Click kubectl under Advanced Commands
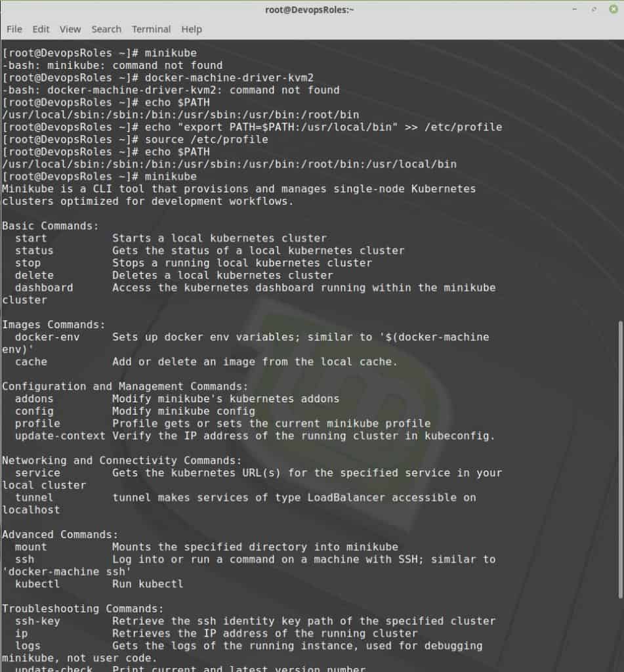This screenshot has width=624, height=672. tap(37, 583)
